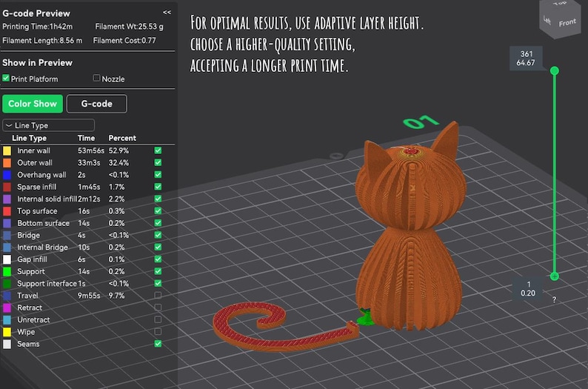Viewport: 588px width, 389px height.
Task: Uncheck the Print Platform checkbox
Action: point(6,78)
